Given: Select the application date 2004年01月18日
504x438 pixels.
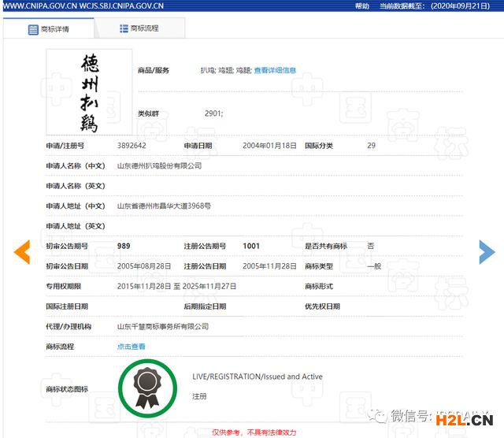Looking at the screenshot, I should pos(269,146).
